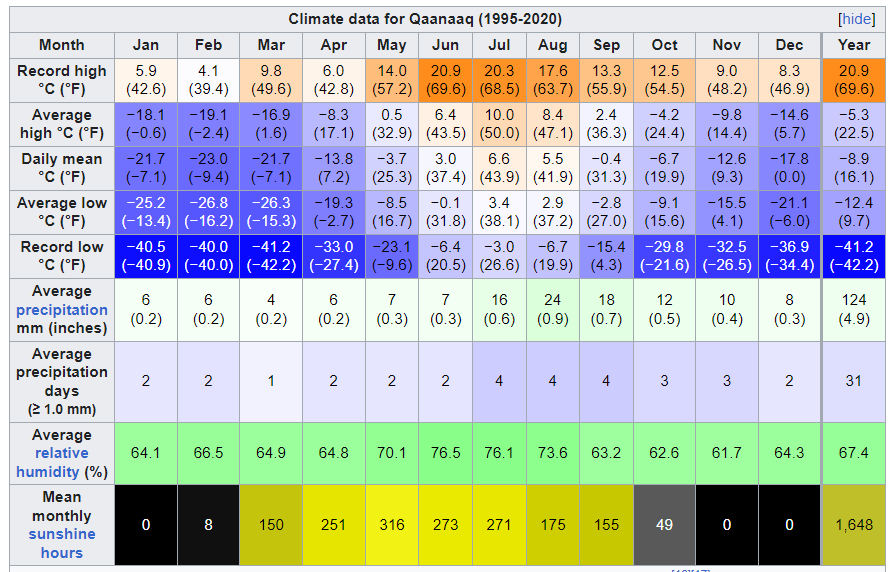
Task: Select the black January sunshine hours cell
Action: pos(145,525)
